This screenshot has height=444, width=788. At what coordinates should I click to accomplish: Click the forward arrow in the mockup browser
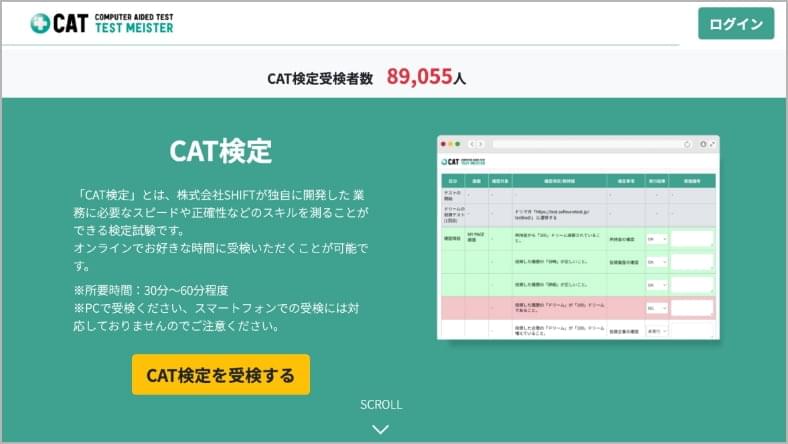pyautogui.click(x=482, y=144)
